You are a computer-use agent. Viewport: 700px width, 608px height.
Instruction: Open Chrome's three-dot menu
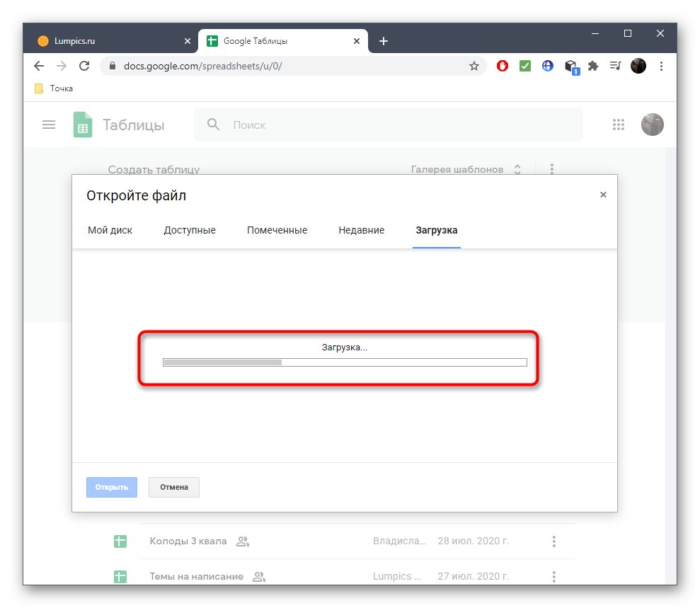[x=661, y=65]
